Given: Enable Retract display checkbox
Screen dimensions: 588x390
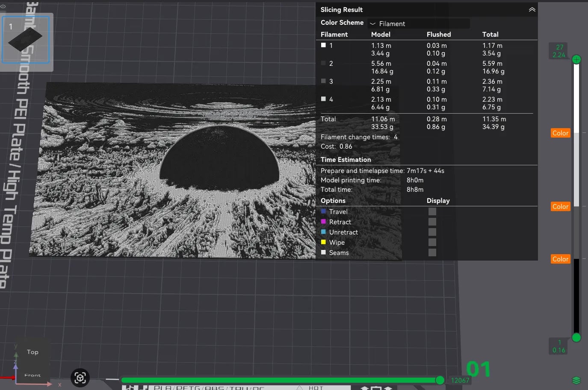Looking at the screenshot, I should point(432,222).
